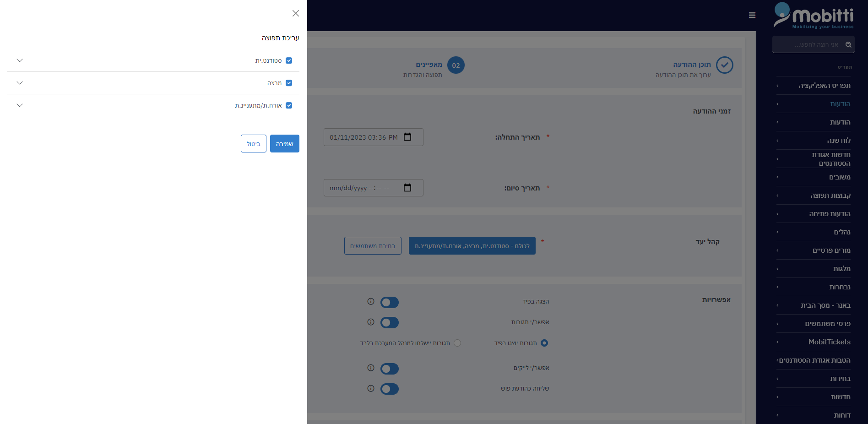This screenshot has width=868, height=424.
Task: Open לוח שנה in sidebar menu
Action: [x=838, y=141]
